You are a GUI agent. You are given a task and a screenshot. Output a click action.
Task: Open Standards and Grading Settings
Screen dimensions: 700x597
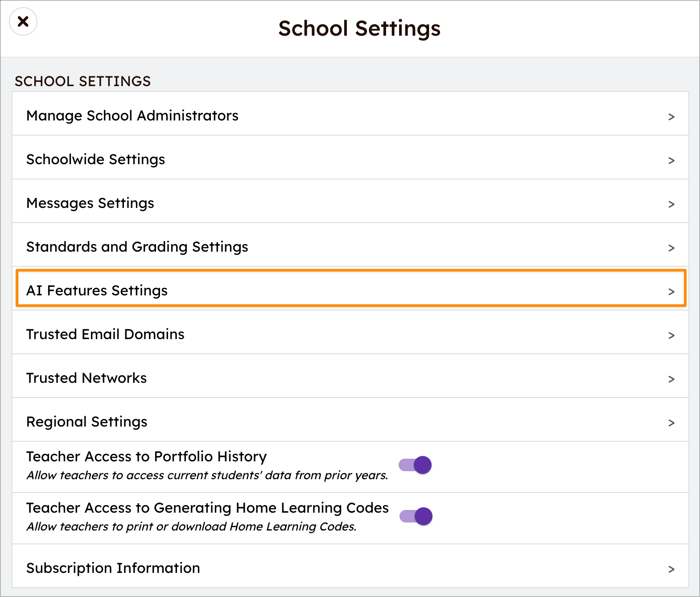coord(137,247)
